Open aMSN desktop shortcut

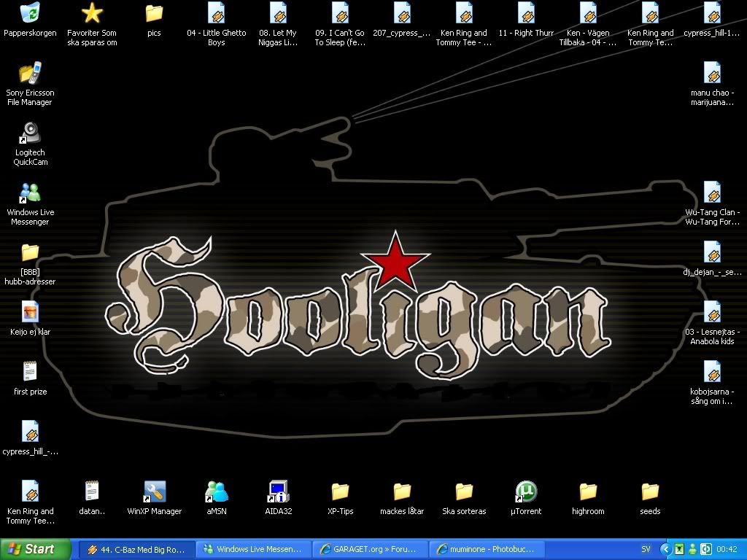(x=216, y=491)
